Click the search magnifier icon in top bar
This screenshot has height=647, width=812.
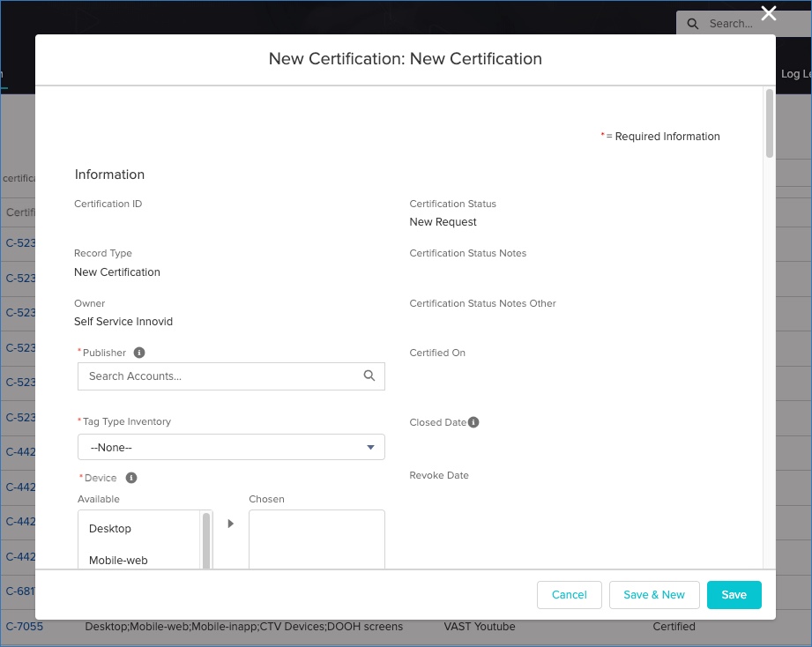click(x=692, y=24)
